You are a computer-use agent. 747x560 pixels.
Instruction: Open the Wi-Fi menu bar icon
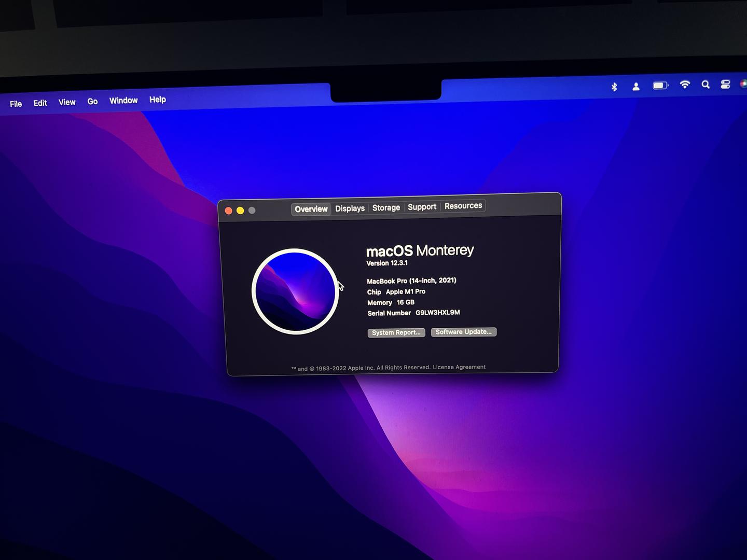[685, 84]
